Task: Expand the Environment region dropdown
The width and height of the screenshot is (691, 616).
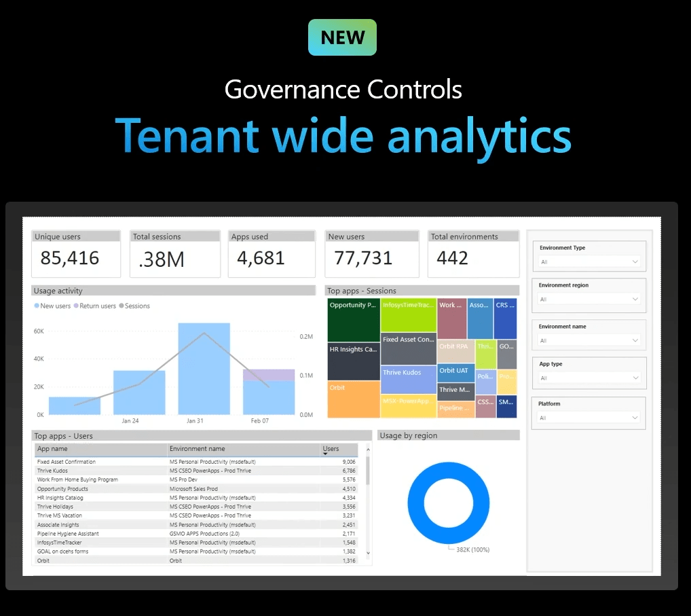Action: coord(589,300)
